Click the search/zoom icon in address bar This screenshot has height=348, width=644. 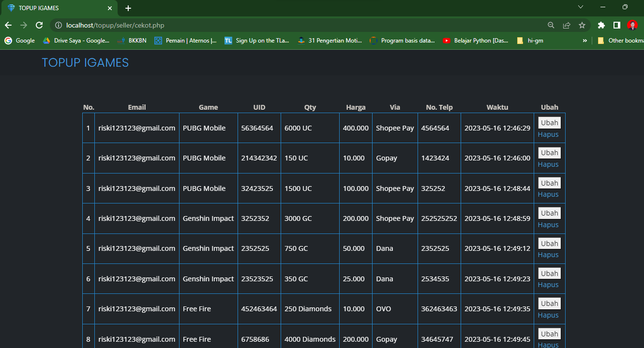pyautogui.click(x=551, y=25)
